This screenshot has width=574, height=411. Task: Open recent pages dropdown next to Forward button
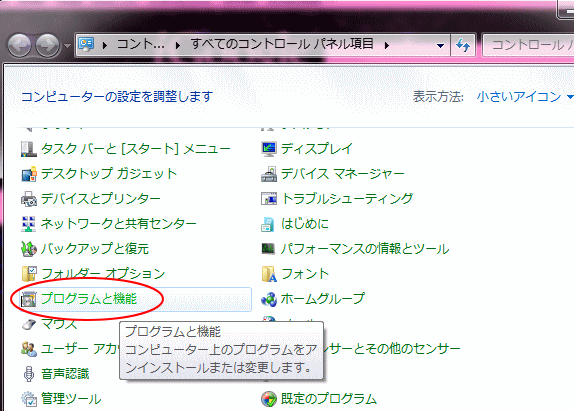click(67, 46)
